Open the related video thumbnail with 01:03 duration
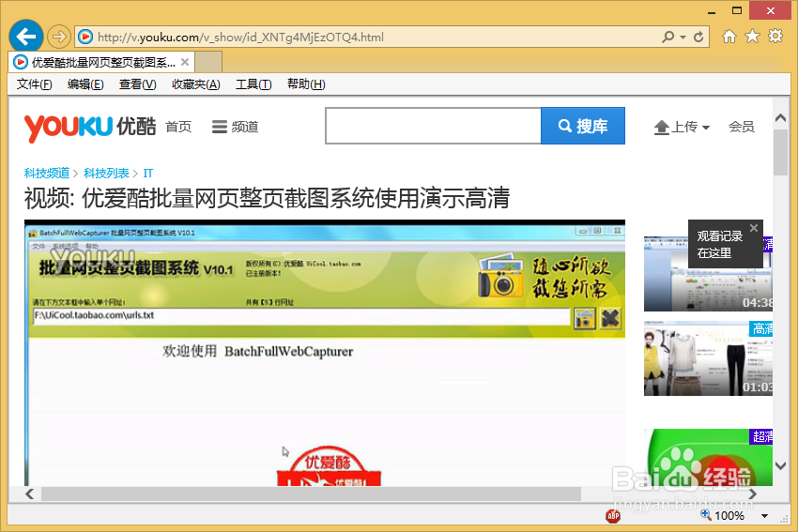798x532 pixels. (708, 358)
